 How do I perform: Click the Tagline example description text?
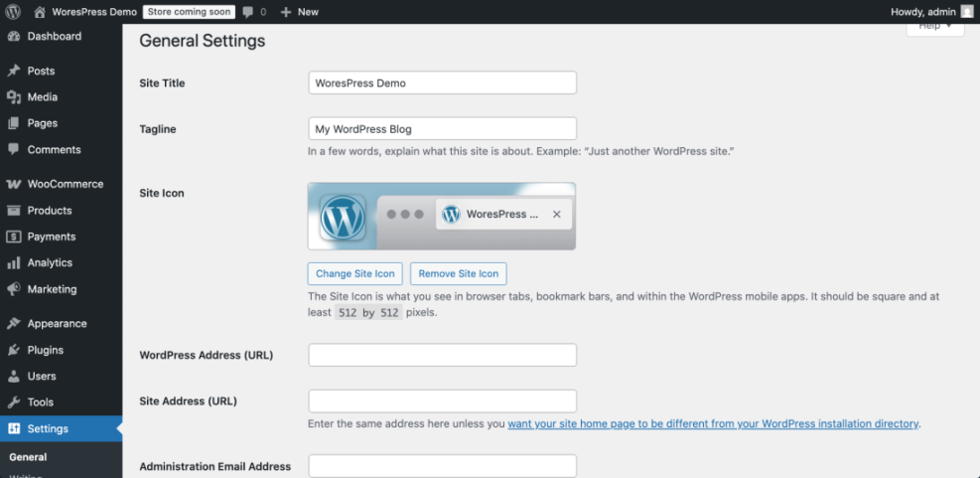click(x=520, y=151)
